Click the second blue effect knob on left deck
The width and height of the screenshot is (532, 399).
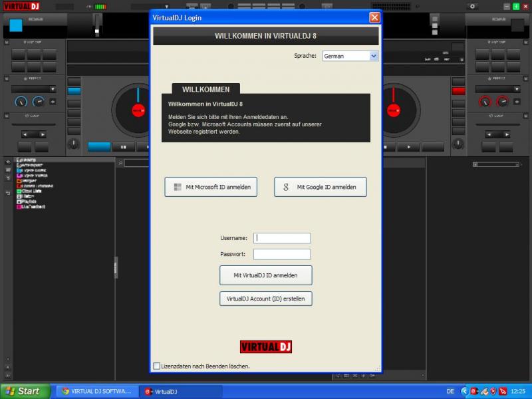[38, 102]
